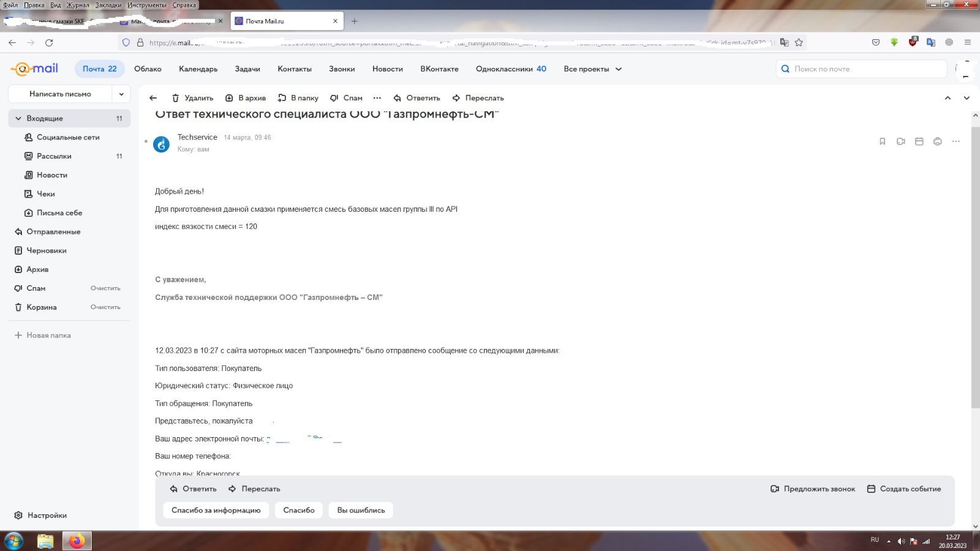Open Firefox Pocket save icon
The image size is (980, 551).
[x=876, y=42]
